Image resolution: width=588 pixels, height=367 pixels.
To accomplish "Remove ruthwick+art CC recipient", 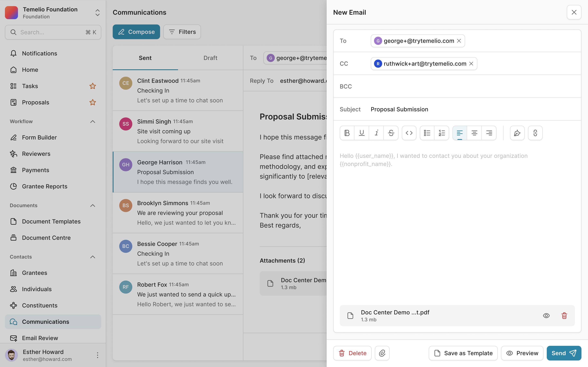I will [471, 64].
